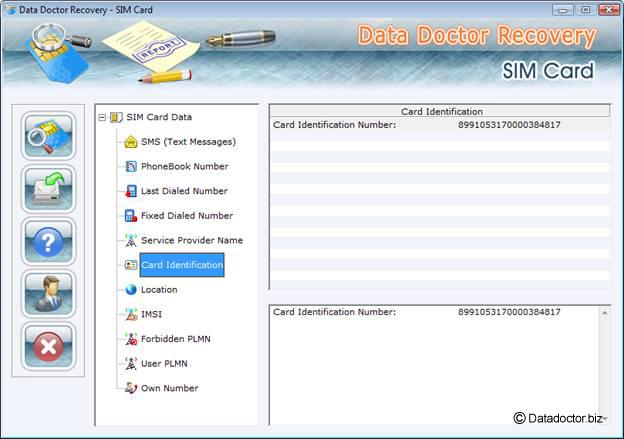Click the app icon in the title bar
The height and width of the screenshot is (439, 624).
(10, 9)
